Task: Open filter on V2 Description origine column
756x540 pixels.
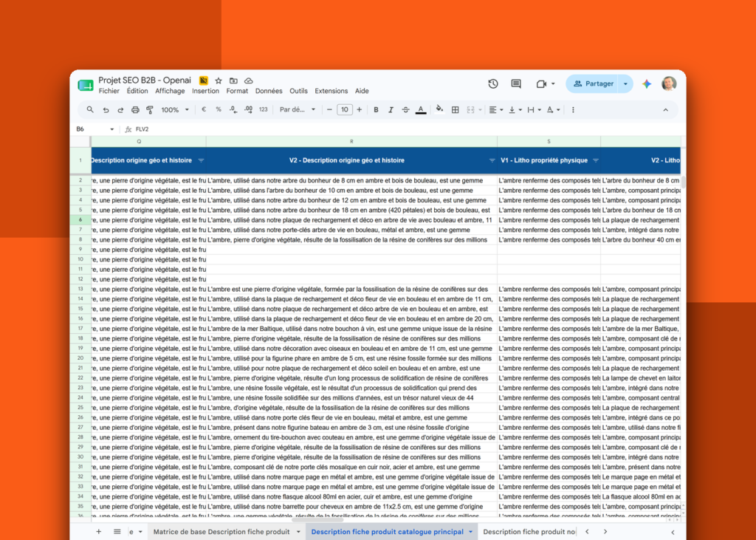Action: point(492,161)
